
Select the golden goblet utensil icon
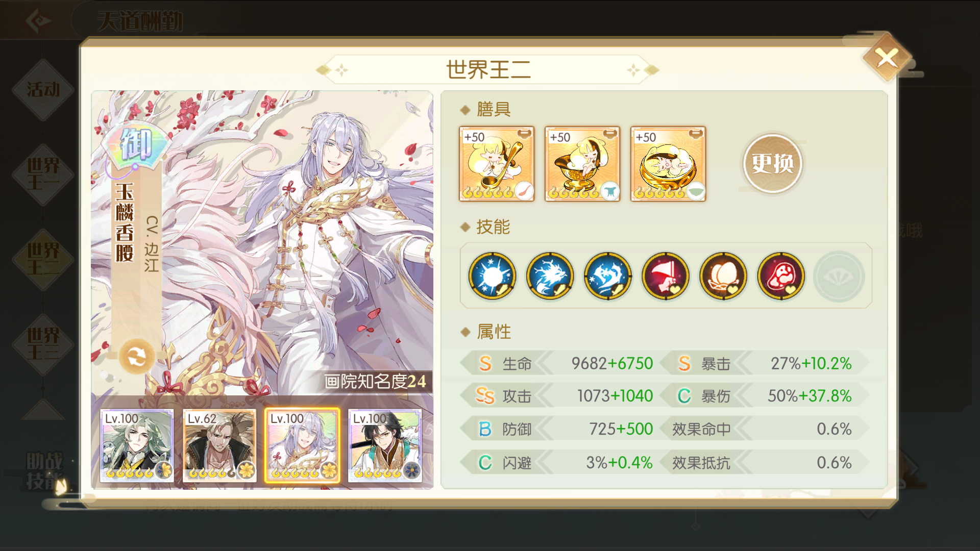pyautogui.click(x=582, y=164)
